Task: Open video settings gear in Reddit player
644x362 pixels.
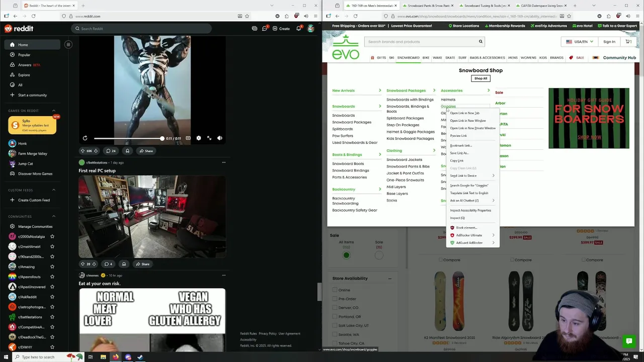Action: click(198, 138)
